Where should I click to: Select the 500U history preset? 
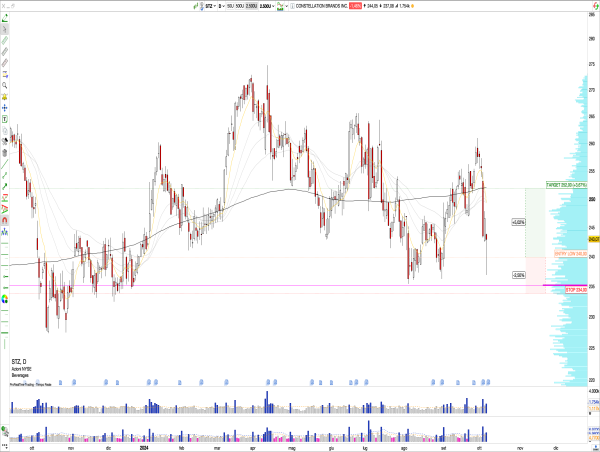[x=240, y=6]
